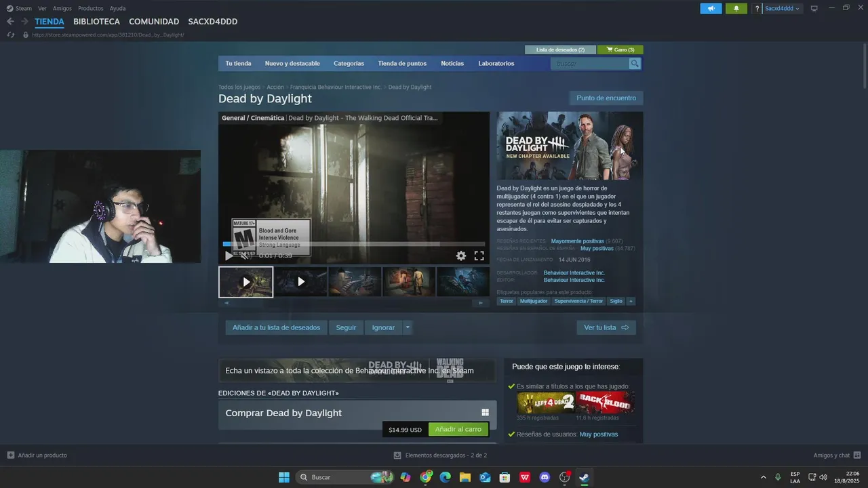
Task: Open SACXD4DDD profile tab
Action: (x=213, y=22)
